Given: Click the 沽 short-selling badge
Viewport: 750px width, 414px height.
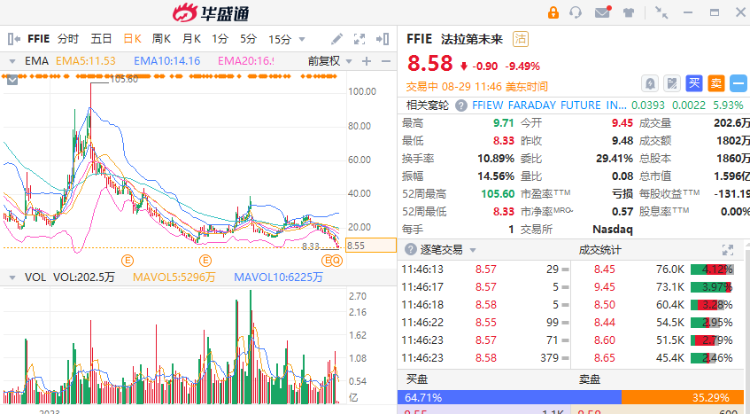Looking at the screenshot, I should tap(520, 39).
